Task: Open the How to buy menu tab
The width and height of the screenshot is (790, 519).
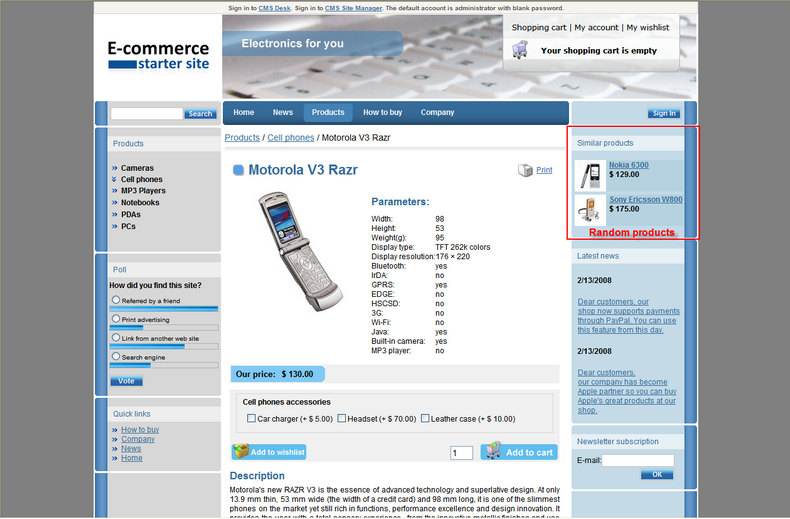Action: 383,112
